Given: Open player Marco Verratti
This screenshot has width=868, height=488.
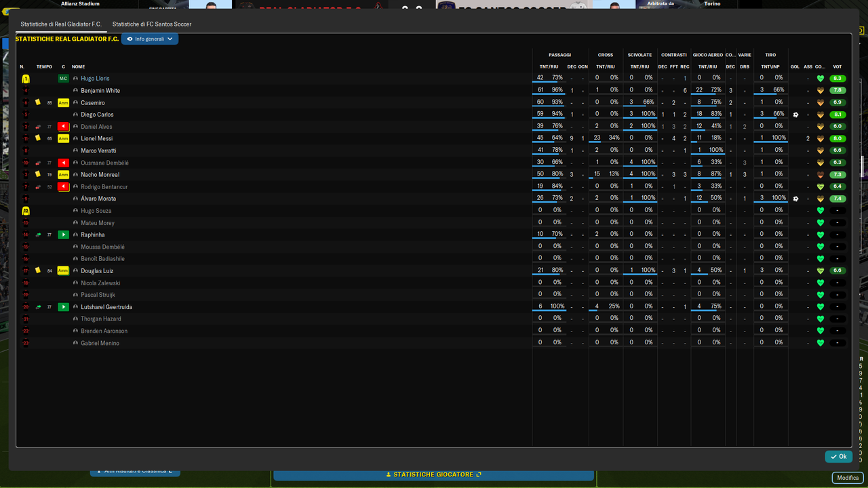Looking at the screenshot, I should 98,150.
